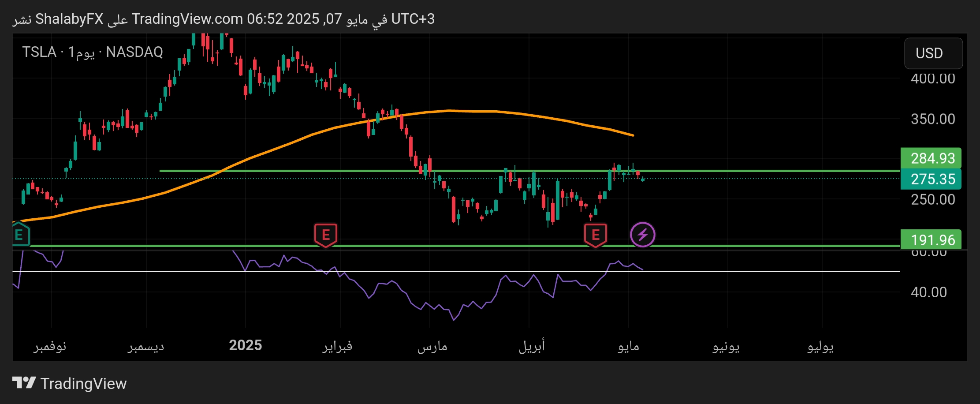Image resolution: width=980 pixels, height=404 pixels.
Task: Click the 2025 year label on time axis
Action: 246,345
